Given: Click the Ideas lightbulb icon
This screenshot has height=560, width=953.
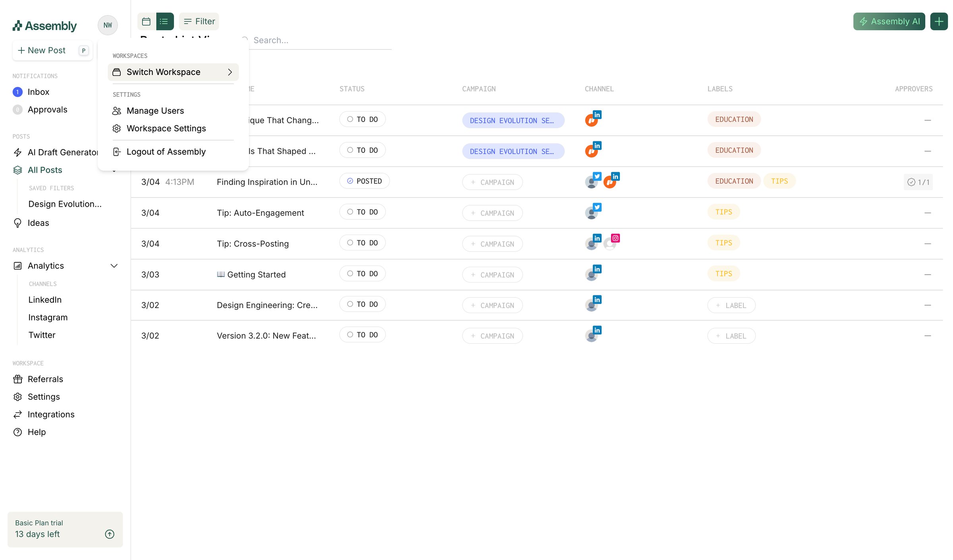Looking at the screenshot, I should [17, 223].
